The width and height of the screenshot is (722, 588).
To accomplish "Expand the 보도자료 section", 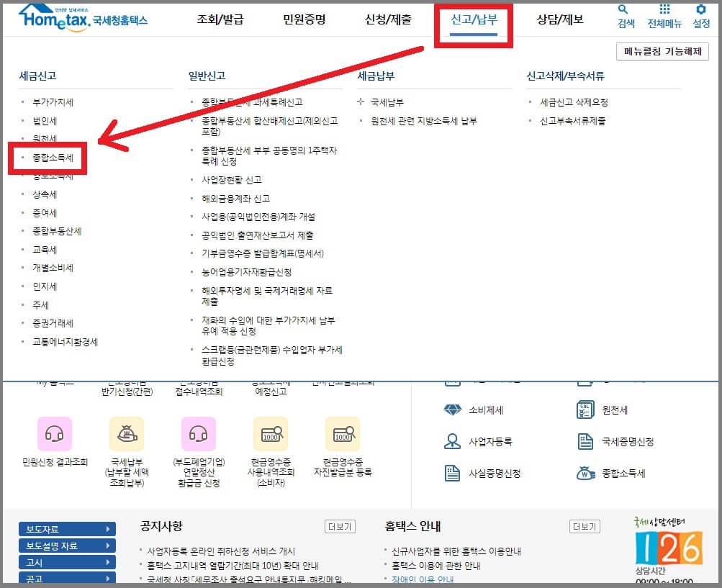I will coord(66,528).
